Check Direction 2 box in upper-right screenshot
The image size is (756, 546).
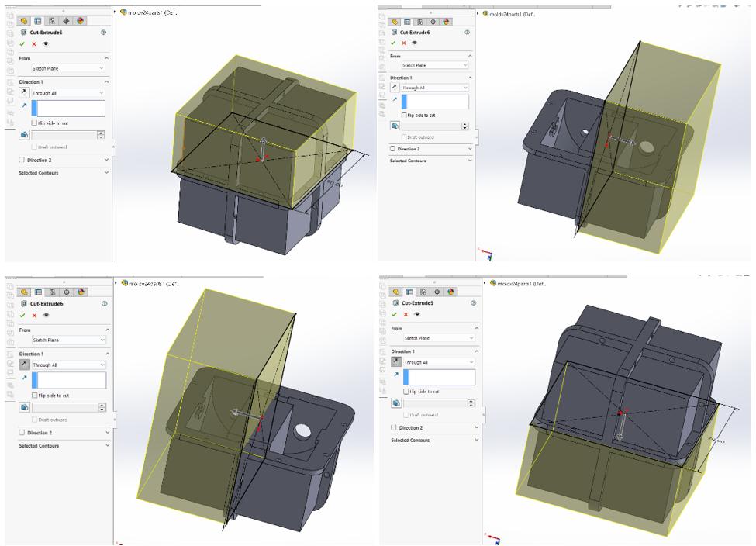(392, 149)
